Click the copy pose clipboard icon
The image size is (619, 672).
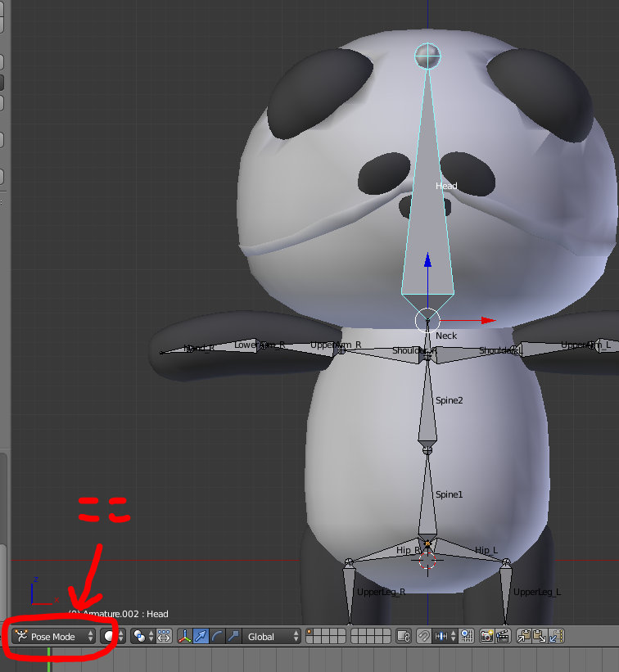point(524,637)
